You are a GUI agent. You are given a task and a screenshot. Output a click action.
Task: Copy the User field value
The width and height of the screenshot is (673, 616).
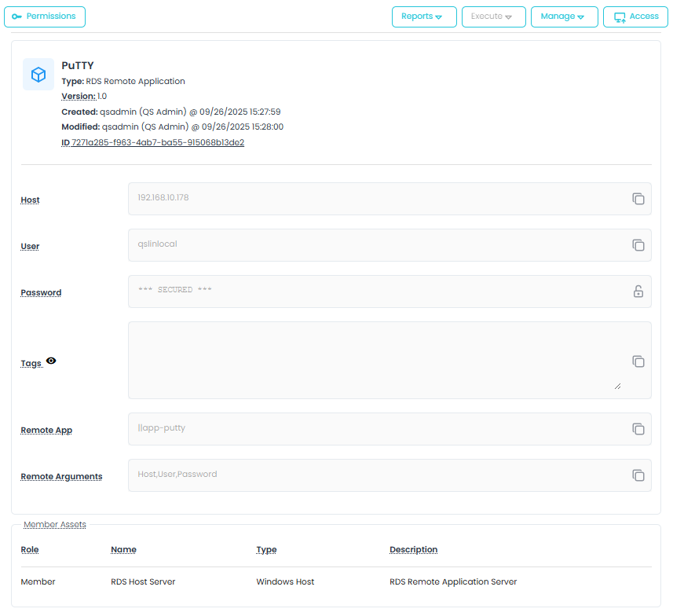coord(638,245)
